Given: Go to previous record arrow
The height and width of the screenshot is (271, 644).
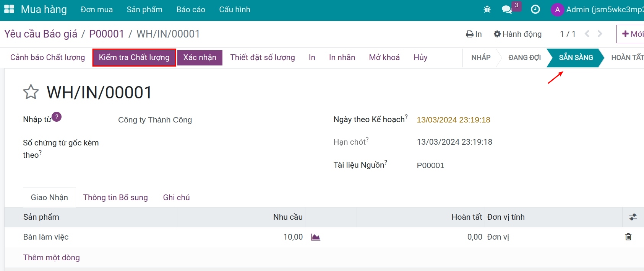Looking at the screenshot, I should pos(587,34).
